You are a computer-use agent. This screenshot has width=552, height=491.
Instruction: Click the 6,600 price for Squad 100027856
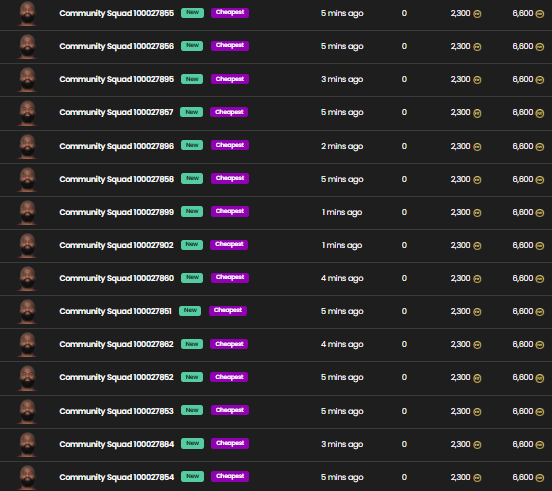point(523,46)
